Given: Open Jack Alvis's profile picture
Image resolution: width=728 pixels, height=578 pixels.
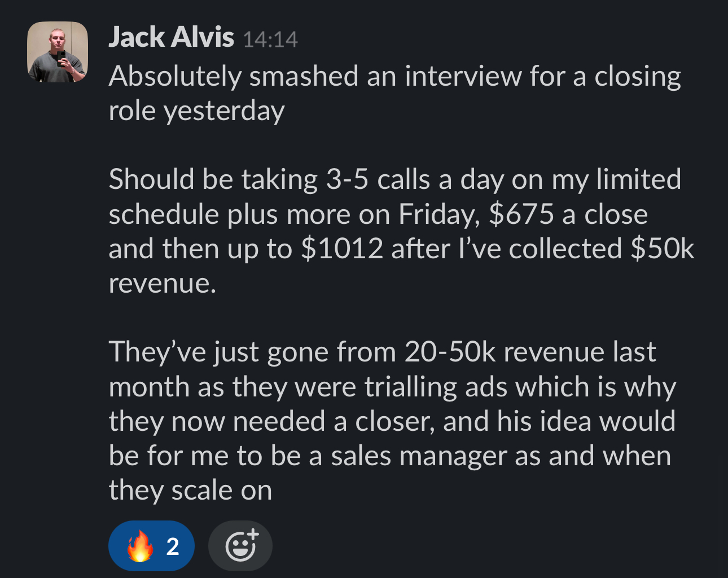Looking at the screenshot, I should click(x=58, y=52).
